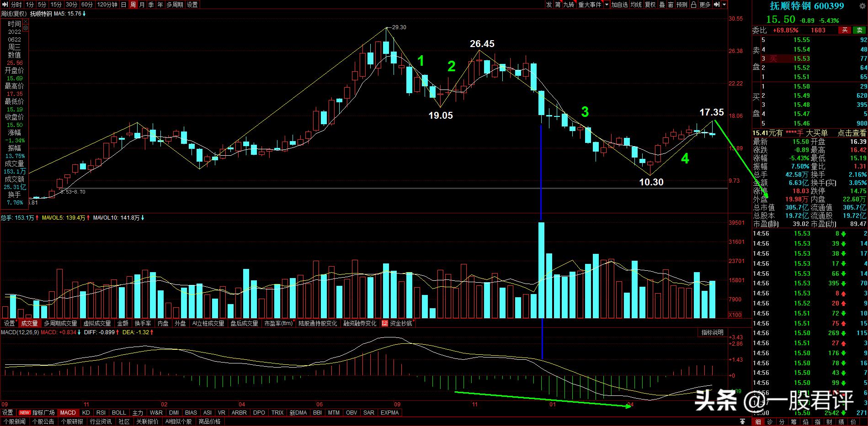Expand the 重大事件 dropdown arrow
The width and height of the screenshot is (868, 426).
[607, 5]
